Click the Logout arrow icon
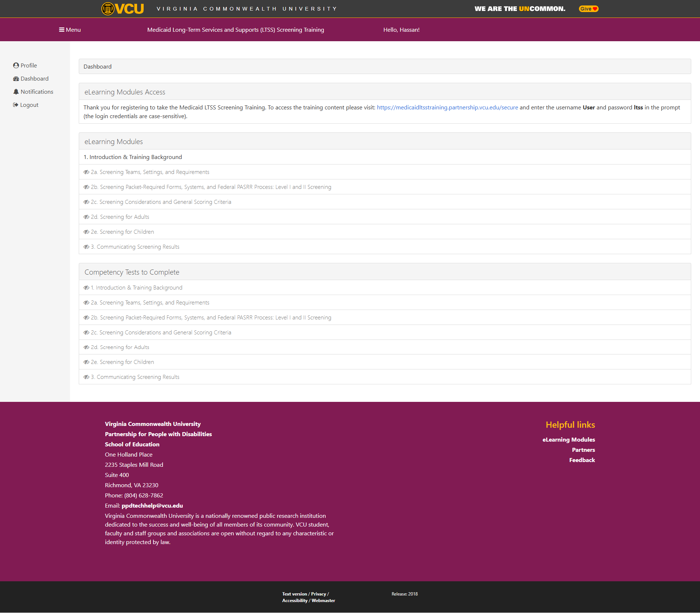The width and height of the screenshot is (700, 613). tap(16, 105)
